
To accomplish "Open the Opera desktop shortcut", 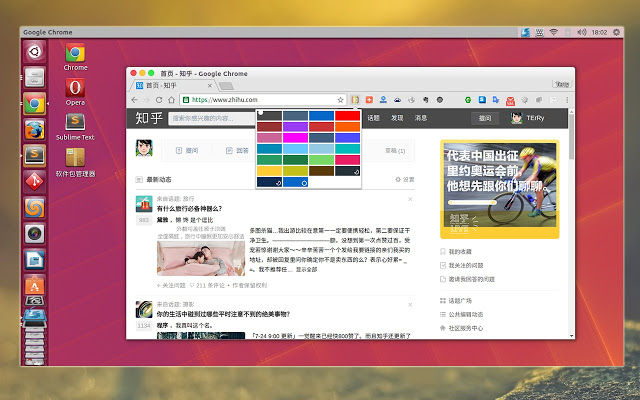I will coord(76,92).
